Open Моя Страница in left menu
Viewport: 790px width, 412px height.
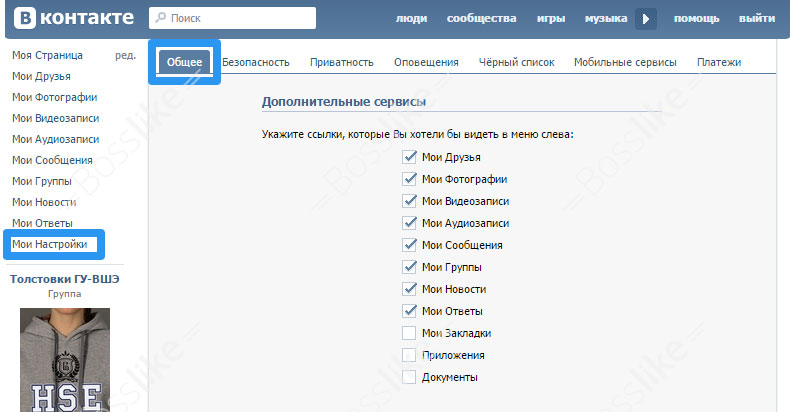[47, 55]
